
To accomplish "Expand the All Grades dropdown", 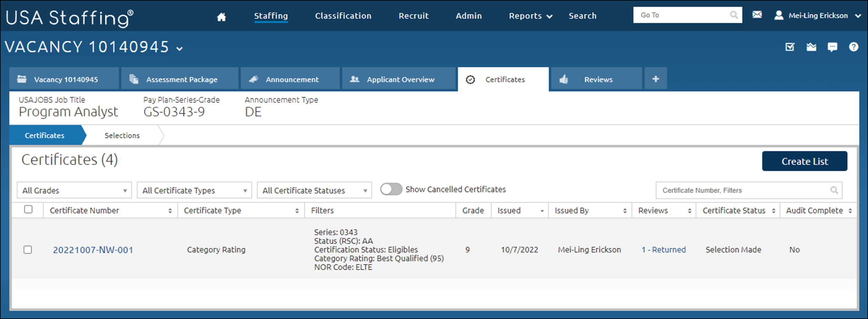I will pos(74,190).
